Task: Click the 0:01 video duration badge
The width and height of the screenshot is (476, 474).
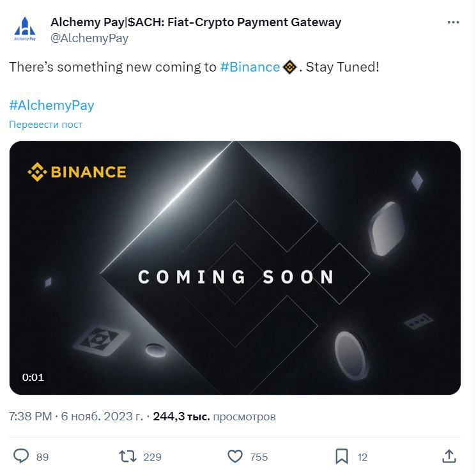Action: [33, 377]
